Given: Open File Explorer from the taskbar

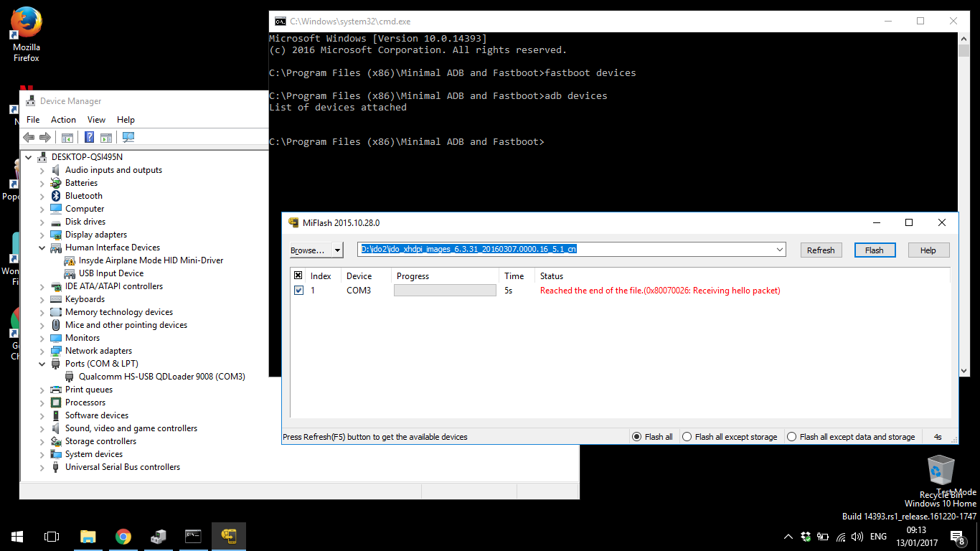Looking at the screenshot, I should point(88,536).
